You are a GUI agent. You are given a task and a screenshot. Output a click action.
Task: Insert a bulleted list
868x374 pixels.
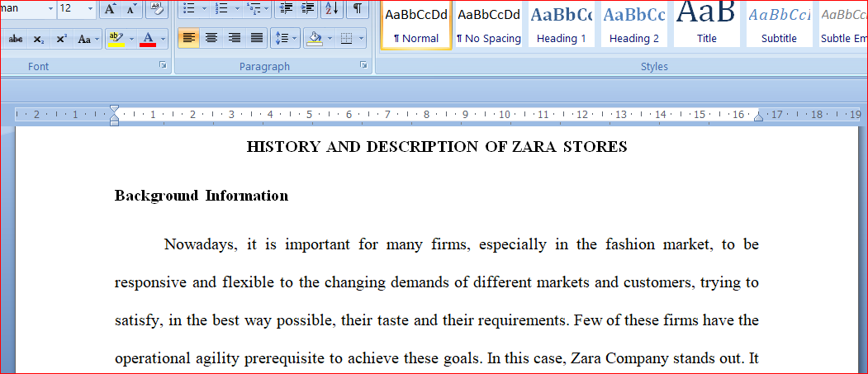tap(189, 8)
